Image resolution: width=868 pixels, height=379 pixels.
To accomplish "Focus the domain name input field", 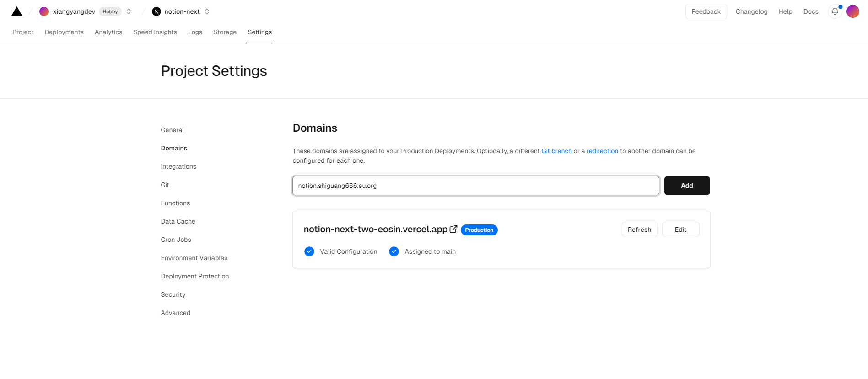I will (x=476, y=186).
